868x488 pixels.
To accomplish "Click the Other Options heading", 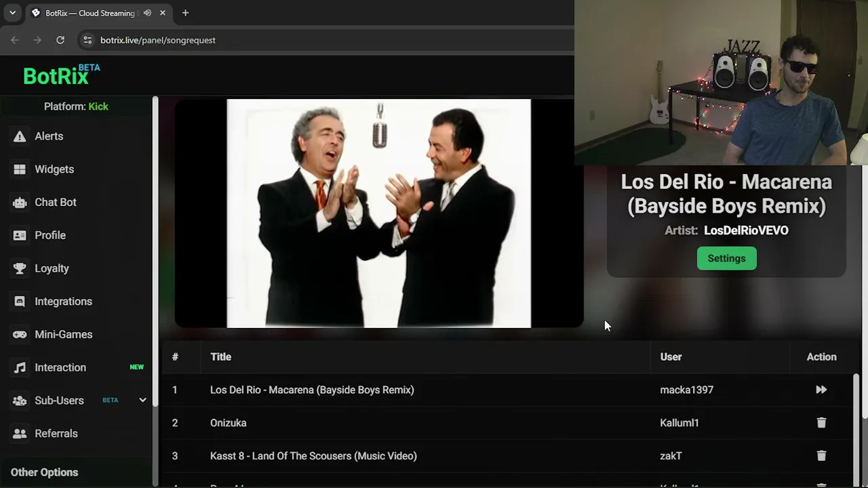I will click(44, 472).
